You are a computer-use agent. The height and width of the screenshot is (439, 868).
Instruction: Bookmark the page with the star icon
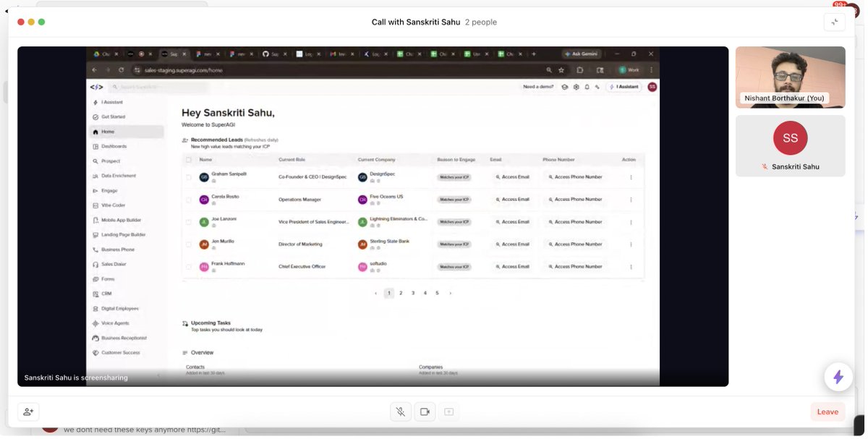[561, 70]
